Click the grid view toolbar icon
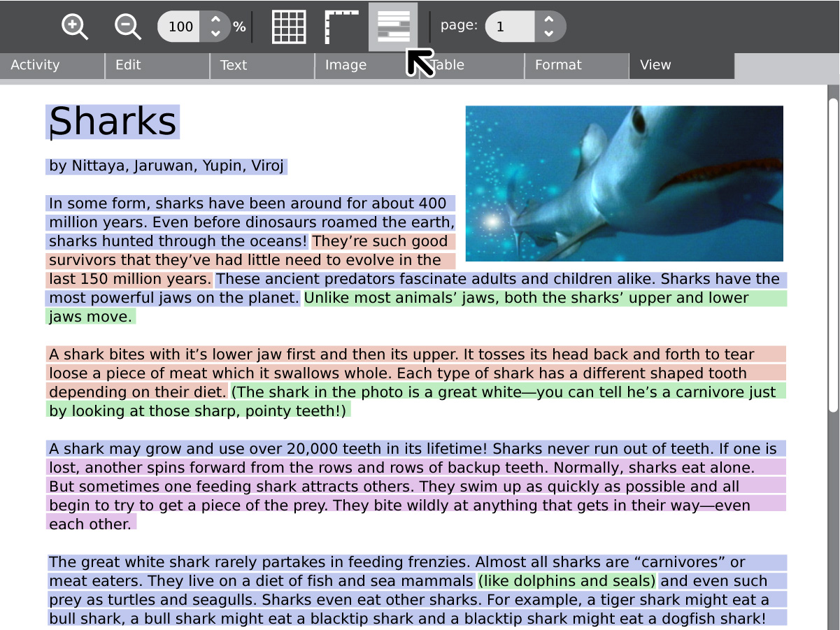 point(289,27)
